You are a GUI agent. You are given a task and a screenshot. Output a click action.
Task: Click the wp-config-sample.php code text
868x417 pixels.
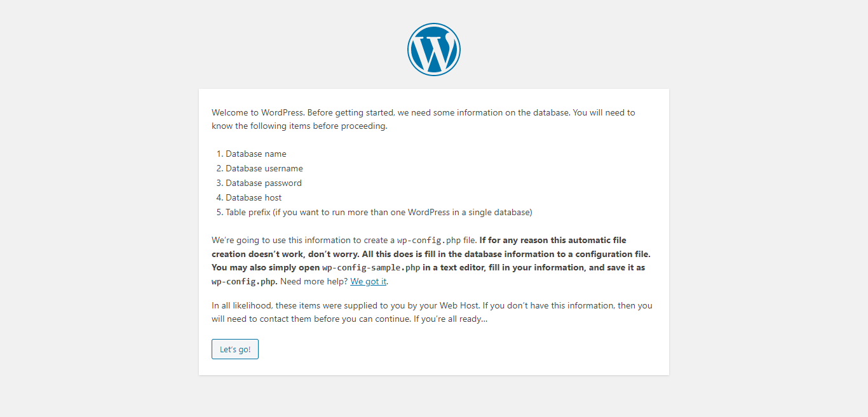[371, 268]
